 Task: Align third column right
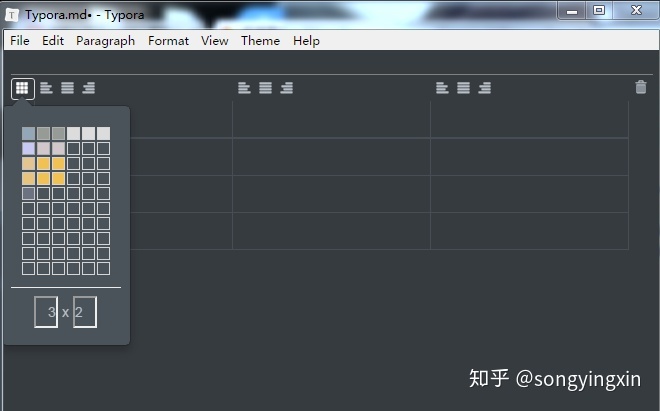click(485, 88)
